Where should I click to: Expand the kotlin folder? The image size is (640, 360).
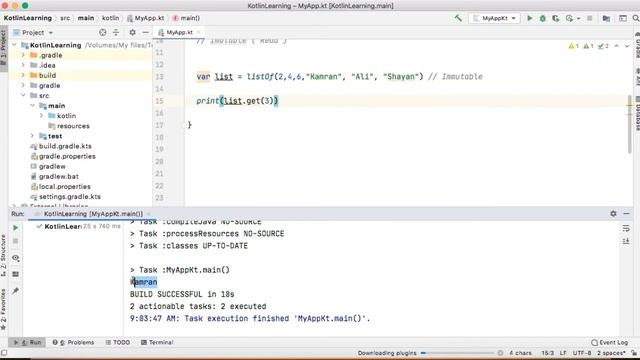point(41,116)
